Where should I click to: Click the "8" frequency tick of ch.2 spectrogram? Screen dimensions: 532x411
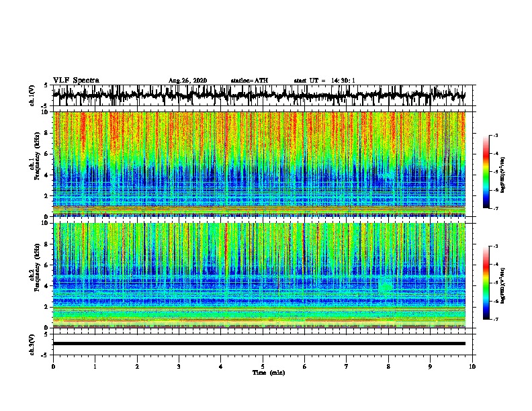(46, 244)
